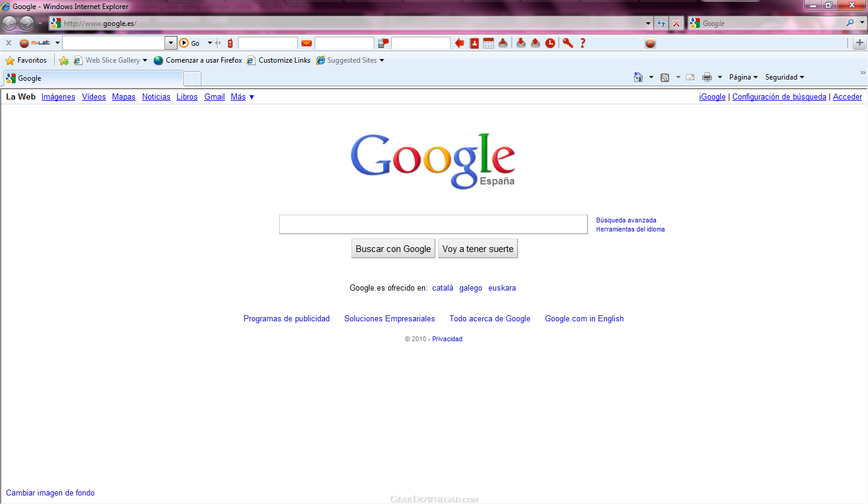This screenshot has width=868, height=504.
Task: Click the inbox download envelope icon
Action: 521,43
